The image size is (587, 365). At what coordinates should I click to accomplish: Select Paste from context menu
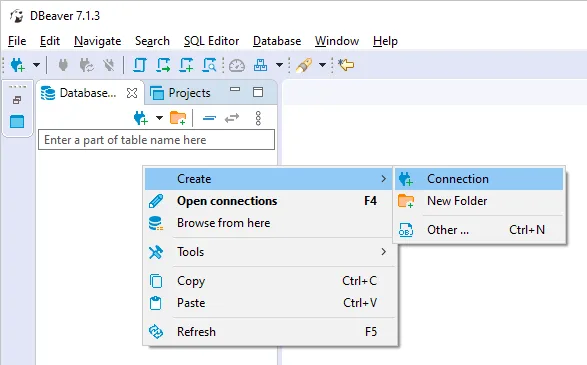click(269, 303)
